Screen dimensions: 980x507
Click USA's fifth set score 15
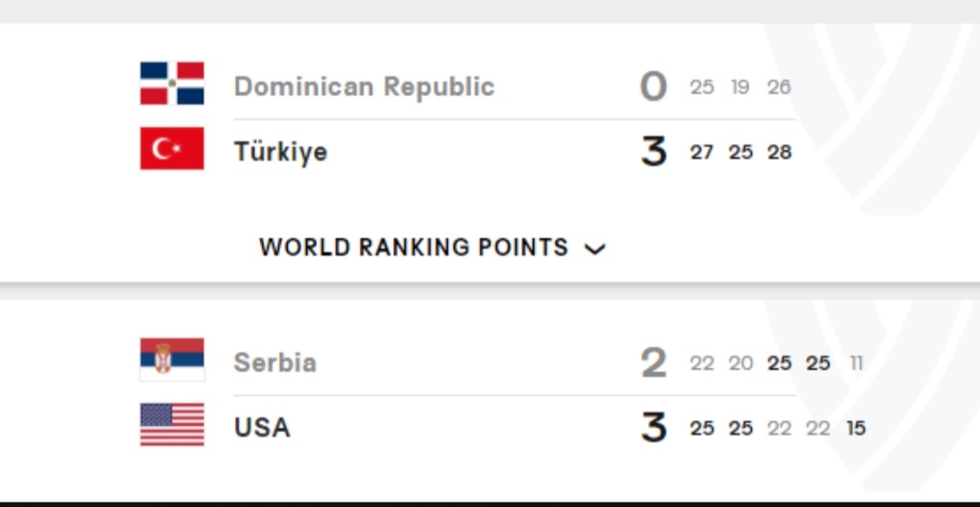[x=856, y=429]
